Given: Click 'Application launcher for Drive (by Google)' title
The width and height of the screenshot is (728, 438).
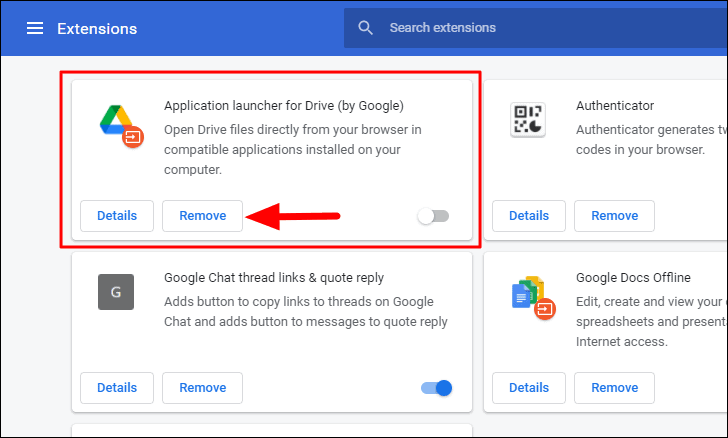Looking at the screenshot, I should [284, 106].
